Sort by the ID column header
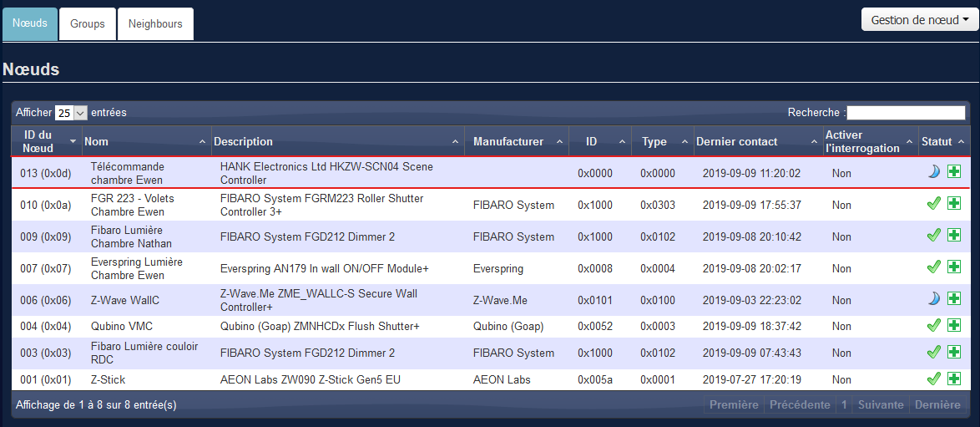980x427 pixels. (600, 141)
